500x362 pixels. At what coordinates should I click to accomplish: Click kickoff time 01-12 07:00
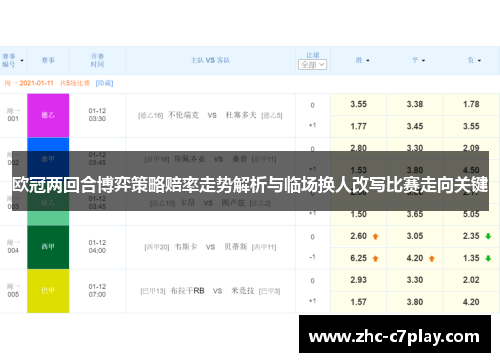(97, 291)
